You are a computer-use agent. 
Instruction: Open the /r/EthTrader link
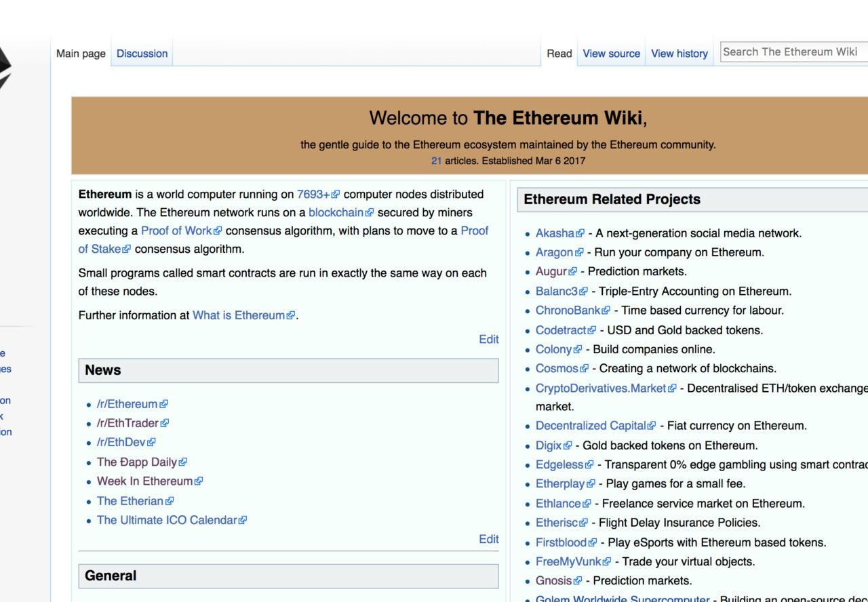pos(127,423)
